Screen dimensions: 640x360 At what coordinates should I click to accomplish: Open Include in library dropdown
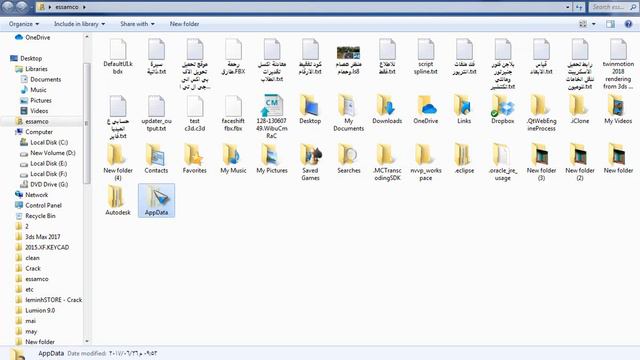(79, 24)
